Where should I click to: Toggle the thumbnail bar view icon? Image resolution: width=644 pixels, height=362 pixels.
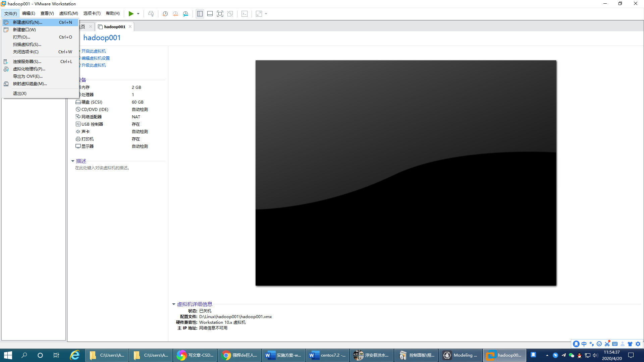tap(210, 14)
